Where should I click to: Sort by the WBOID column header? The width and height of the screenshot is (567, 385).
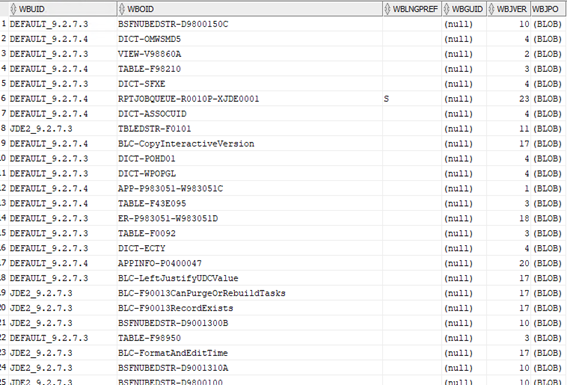click(250, 9)
